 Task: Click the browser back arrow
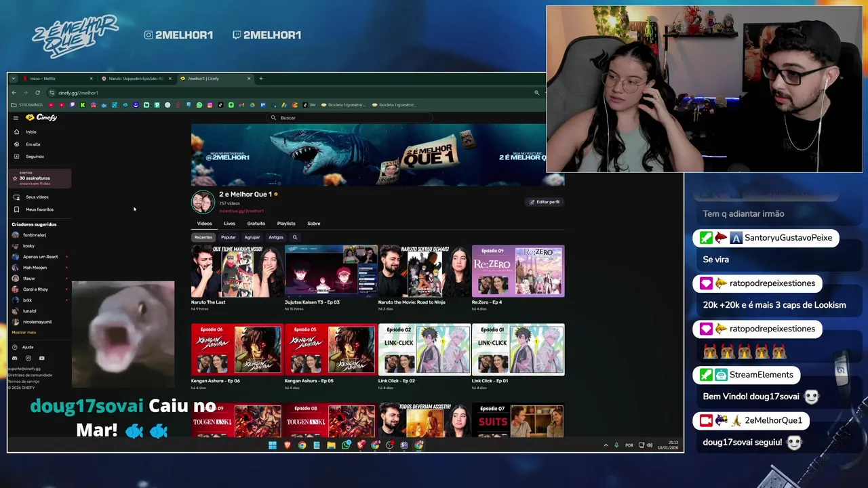click(14, 93)
